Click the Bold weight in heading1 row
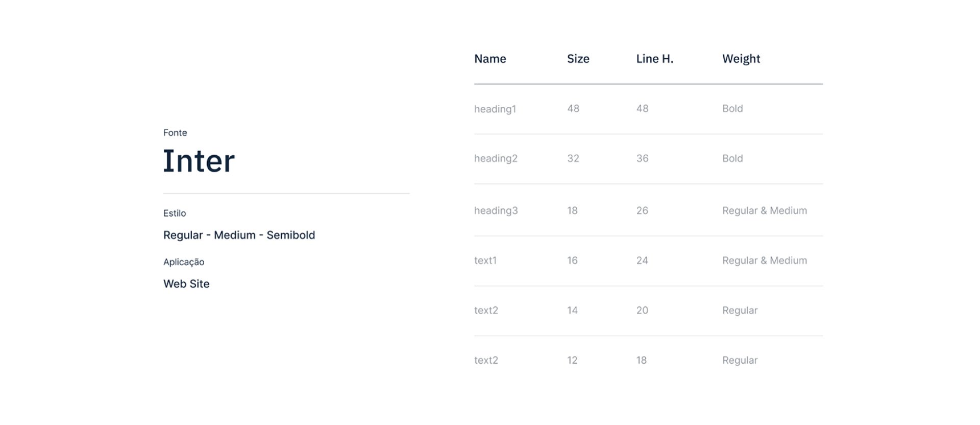 click(x=732, y=108)
